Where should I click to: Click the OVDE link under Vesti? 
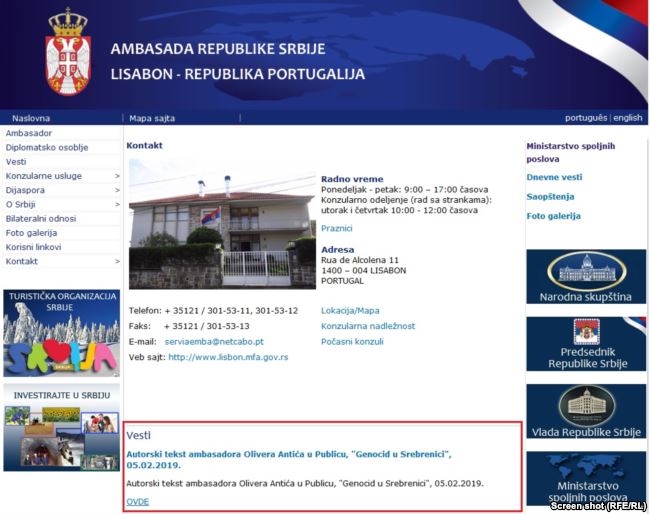tap(138, 501)
